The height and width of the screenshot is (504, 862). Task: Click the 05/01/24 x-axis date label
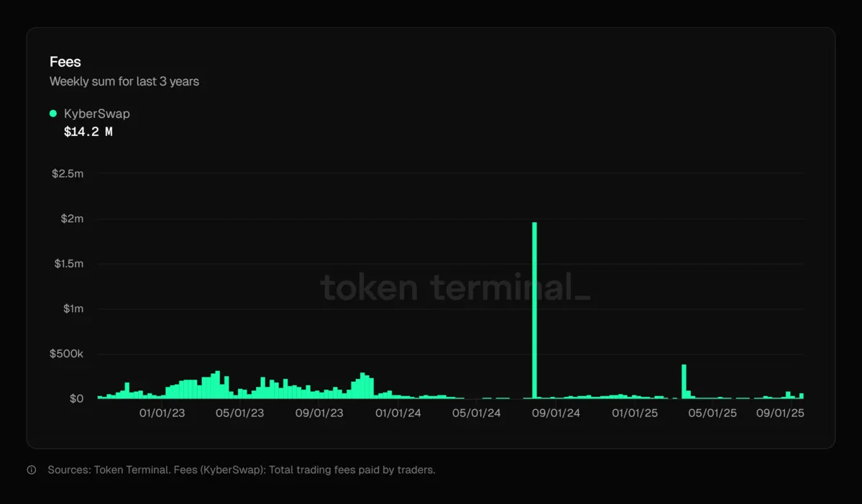477,413
